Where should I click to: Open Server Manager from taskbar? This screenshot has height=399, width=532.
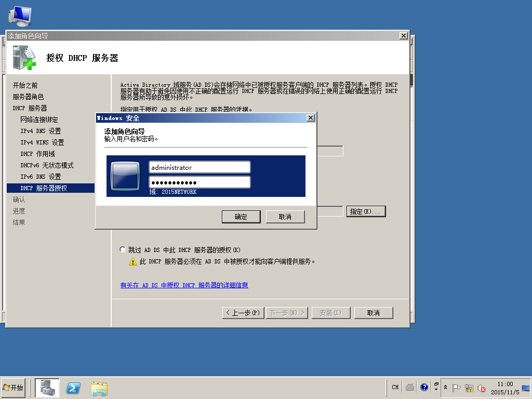point(47,388)
